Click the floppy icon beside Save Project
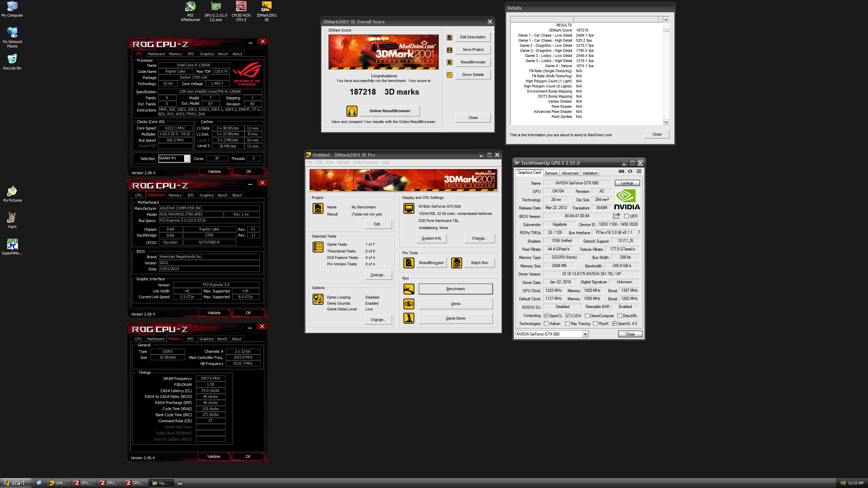868x488 pixels. click(x=449, y=50)
